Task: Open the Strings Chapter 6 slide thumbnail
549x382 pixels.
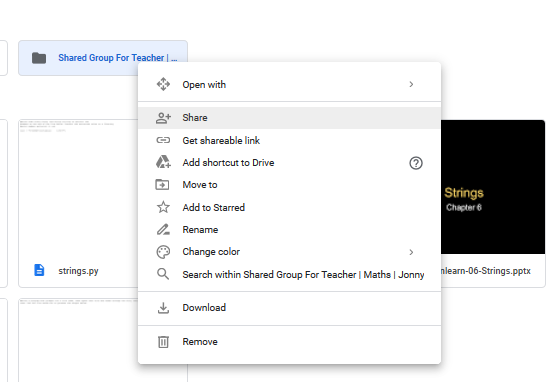Action: pyautogui.click(x=493, y=187)
